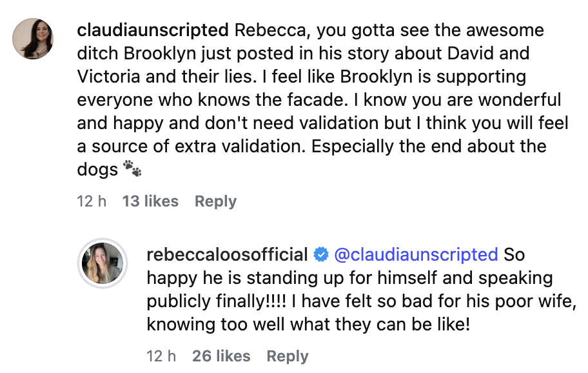Reply to claudiaunscripted's comment
This screenshot has height=373, width=588.
(215, 201)
